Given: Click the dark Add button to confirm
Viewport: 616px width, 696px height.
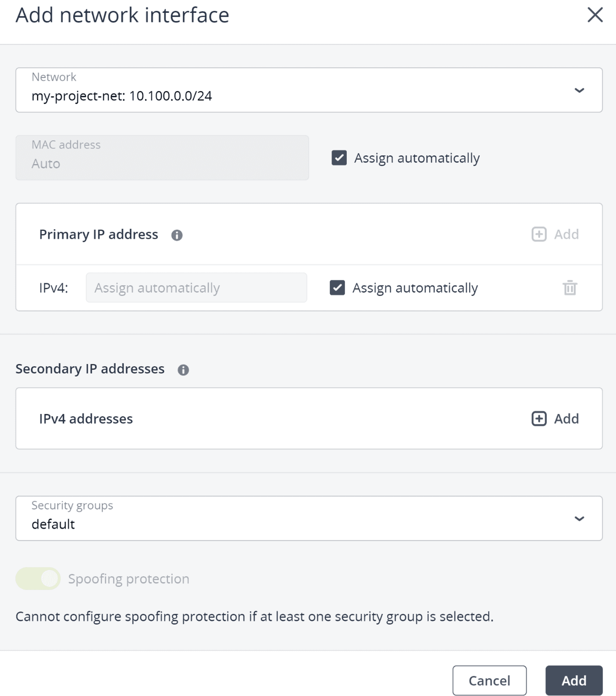Looking at the screenshot, I should click(x=573, y=680).
